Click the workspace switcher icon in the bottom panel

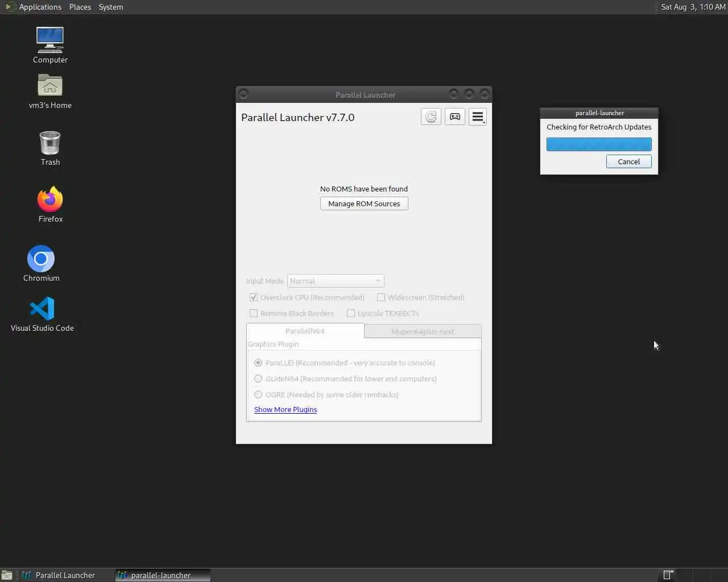pos(668,575)
